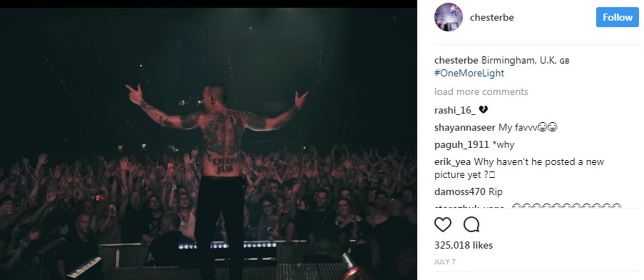Viewport: 644px width, 280px height.
Task: Open the chesterbe profile avatar
Action: pyautogui.click(x=448, y=18)
